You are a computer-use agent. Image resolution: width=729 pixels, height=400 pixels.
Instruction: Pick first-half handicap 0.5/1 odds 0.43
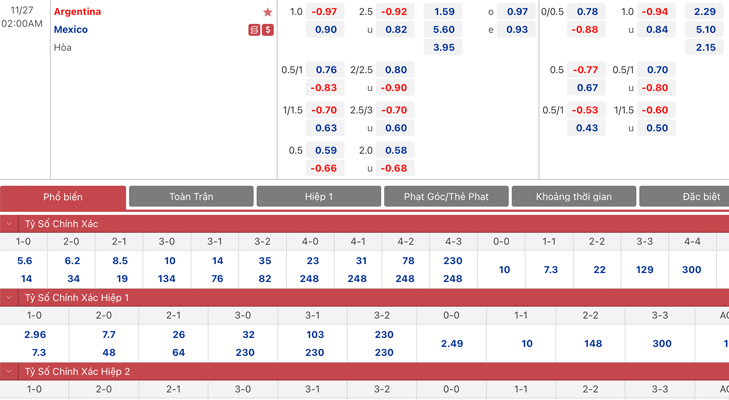coord(586,128)
